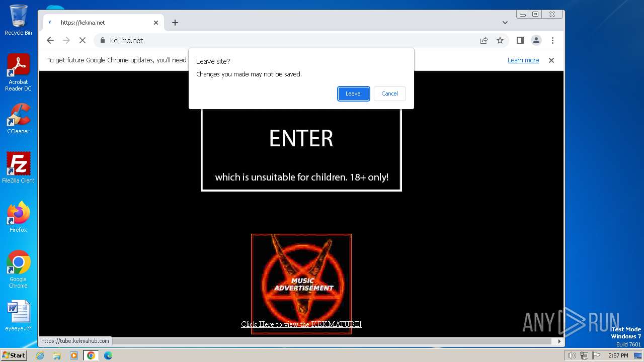Close the kekma.net tab
The height and width of the screenshot is (362, 644).
click(x=156, y=23)
